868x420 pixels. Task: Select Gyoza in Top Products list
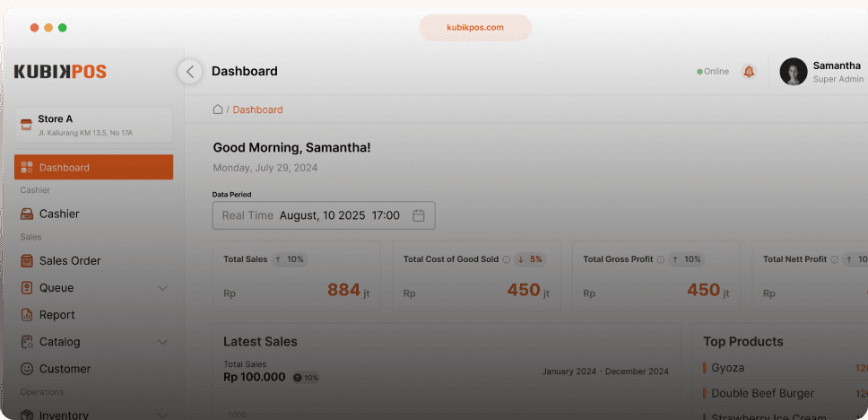coord(727,368)
